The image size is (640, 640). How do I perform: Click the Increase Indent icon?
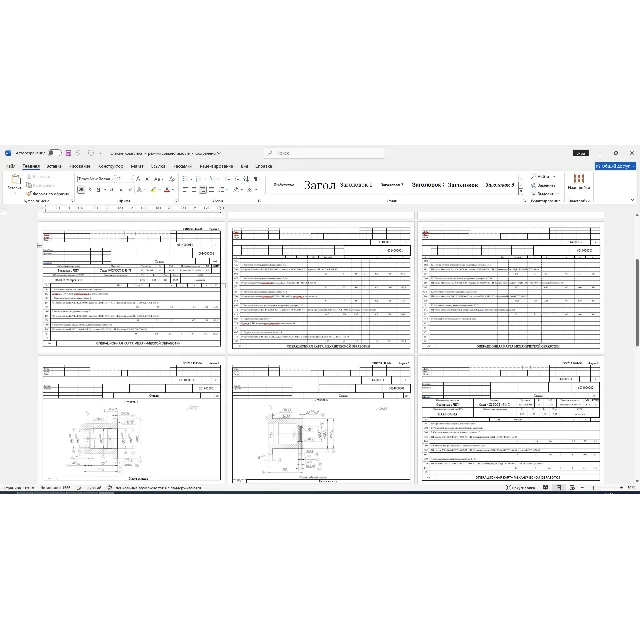pyautogui.click(x=237, y=179)
